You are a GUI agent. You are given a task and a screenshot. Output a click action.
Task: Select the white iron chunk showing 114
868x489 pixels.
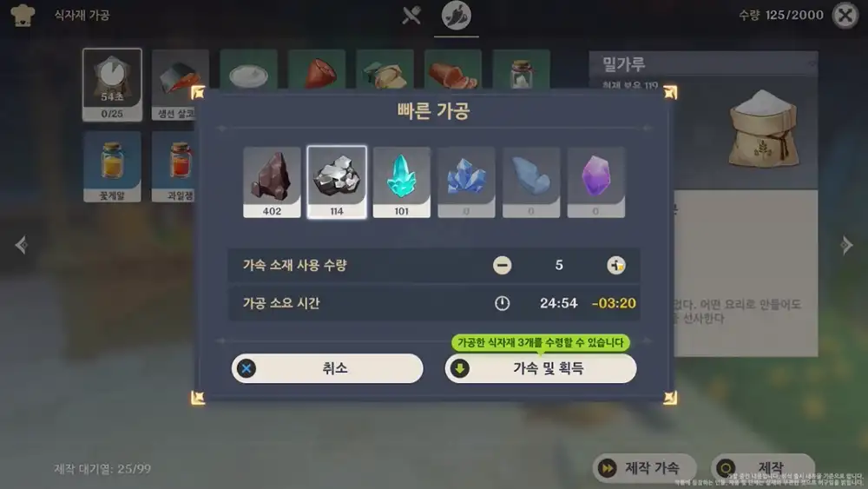pos(337,182)
